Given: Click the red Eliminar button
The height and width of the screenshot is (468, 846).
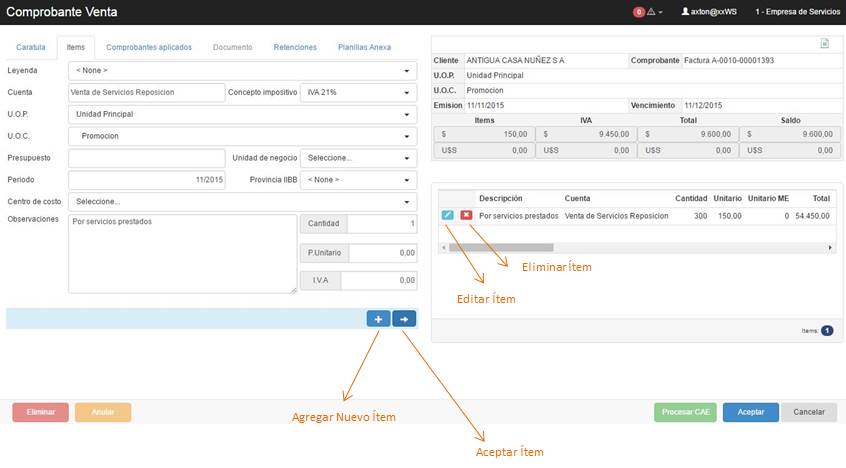Looking at the screenshot, I should pyautogui.click(x=40, y=412).
